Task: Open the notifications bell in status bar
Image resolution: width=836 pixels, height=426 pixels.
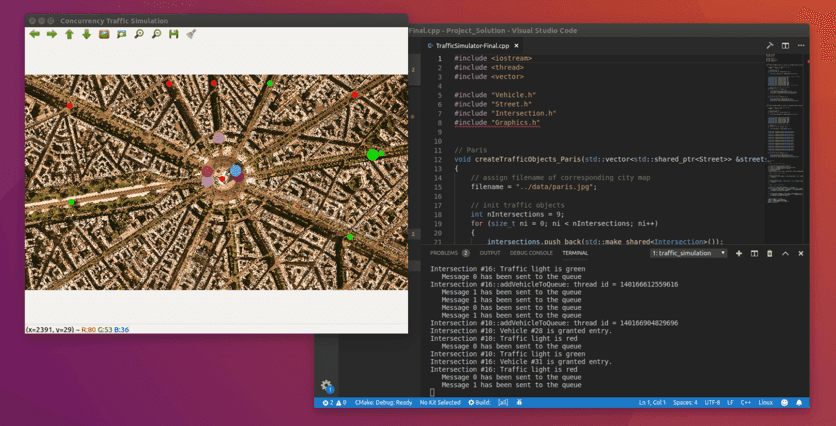Action: click(799, 402)
